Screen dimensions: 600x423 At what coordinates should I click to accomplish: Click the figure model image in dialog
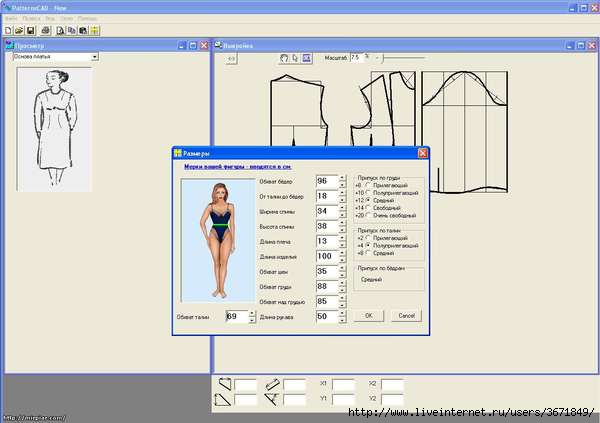pos(218,240)
